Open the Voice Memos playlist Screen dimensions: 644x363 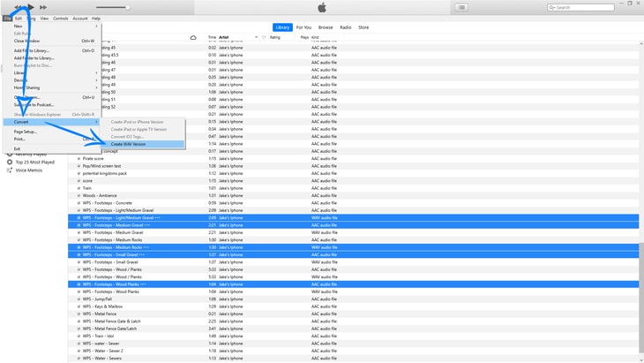coord(29,170)
